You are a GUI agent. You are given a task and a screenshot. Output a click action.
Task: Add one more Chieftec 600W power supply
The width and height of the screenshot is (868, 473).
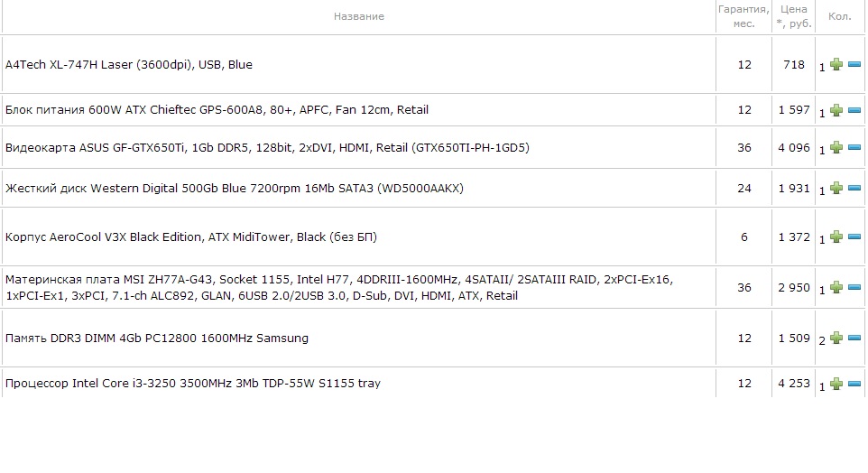click(836, 110)
